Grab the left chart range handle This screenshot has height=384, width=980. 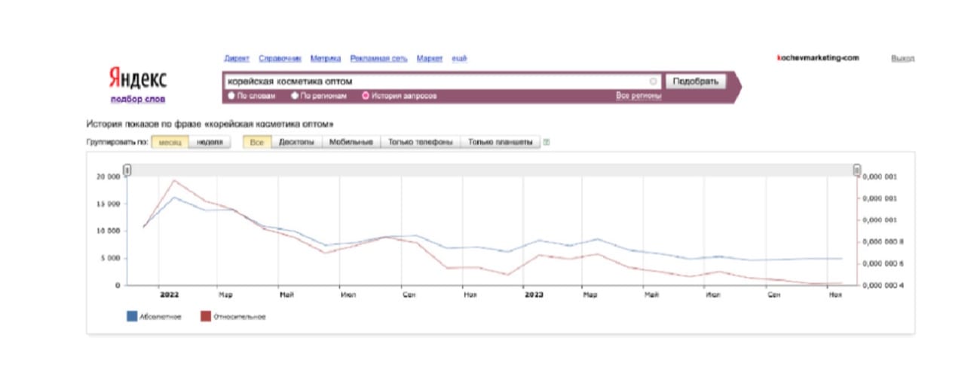click(x=127, y=170)
